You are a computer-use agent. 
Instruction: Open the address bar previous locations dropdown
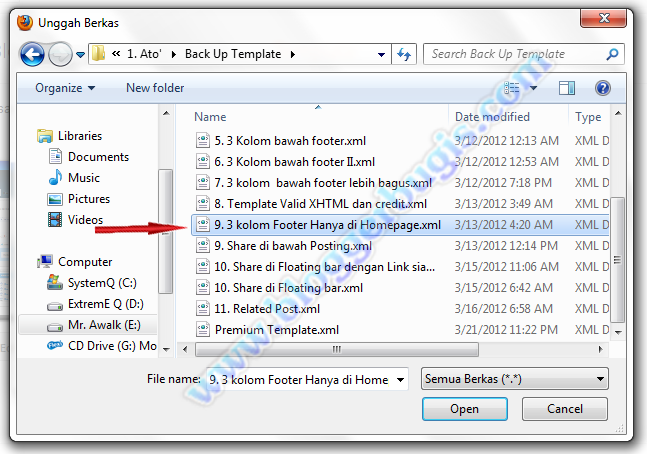coord(381,54)
